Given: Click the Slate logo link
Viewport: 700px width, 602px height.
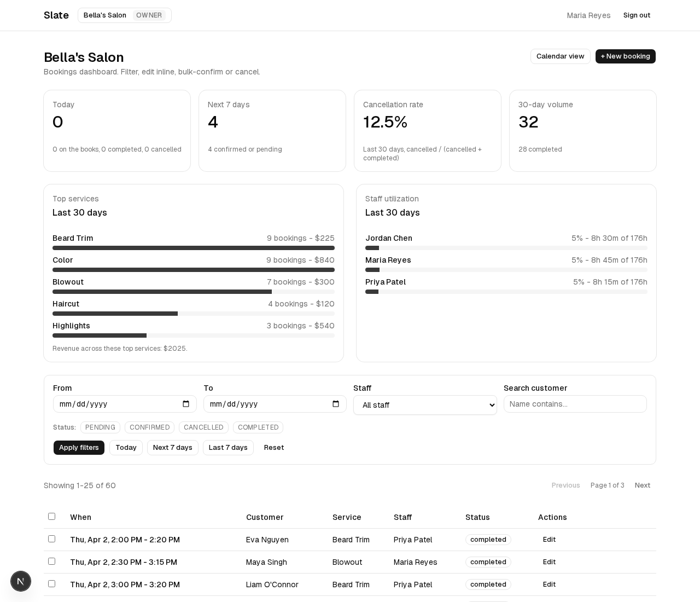Looking at the screenshot, I should 56,15.
